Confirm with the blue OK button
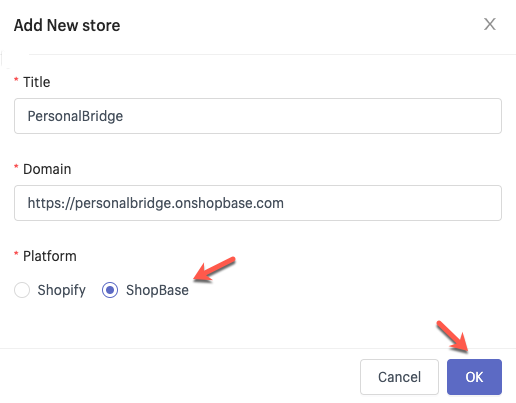The height and width of the screenshot is (403, 516). click(474, 377)
